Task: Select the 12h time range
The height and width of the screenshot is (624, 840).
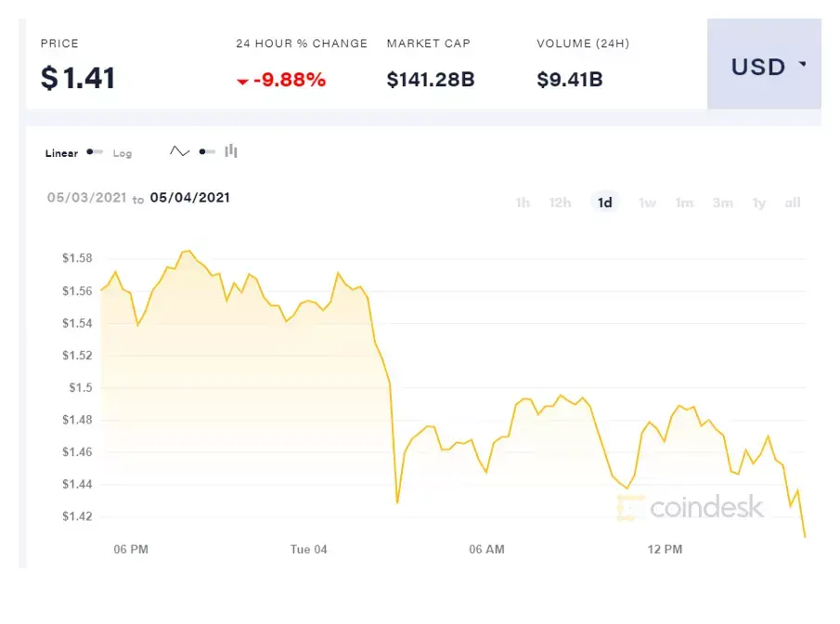Action: click(x=560, y=202)
